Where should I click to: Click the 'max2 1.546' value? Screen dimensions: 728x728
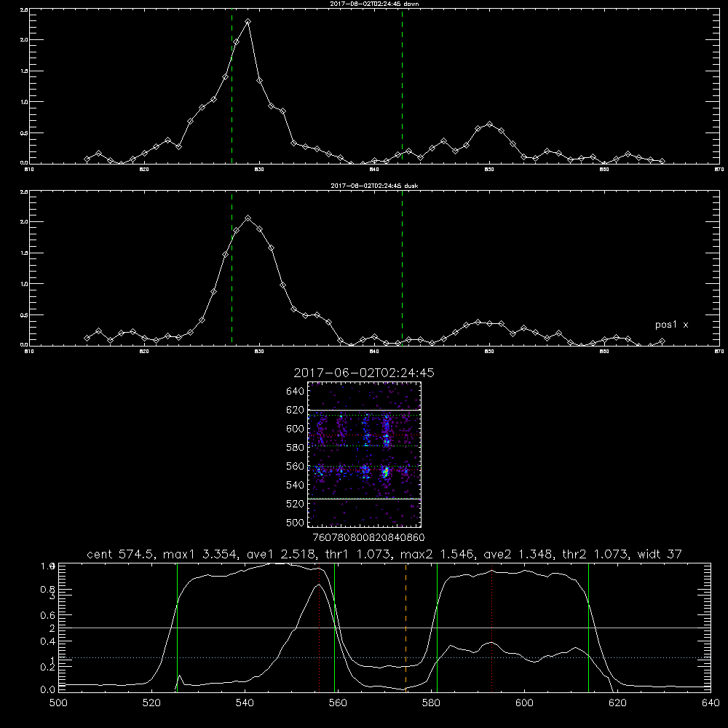pos(437,554)
